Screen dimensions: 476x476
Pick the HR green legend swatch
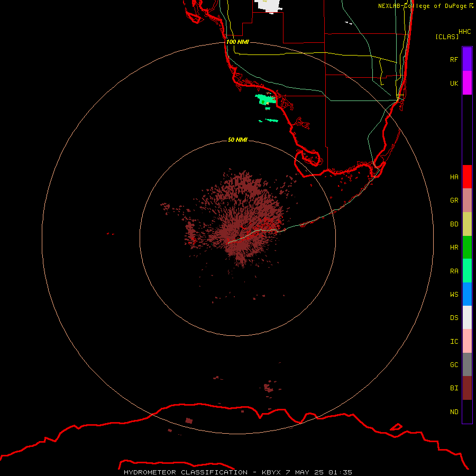pos(467,248)
